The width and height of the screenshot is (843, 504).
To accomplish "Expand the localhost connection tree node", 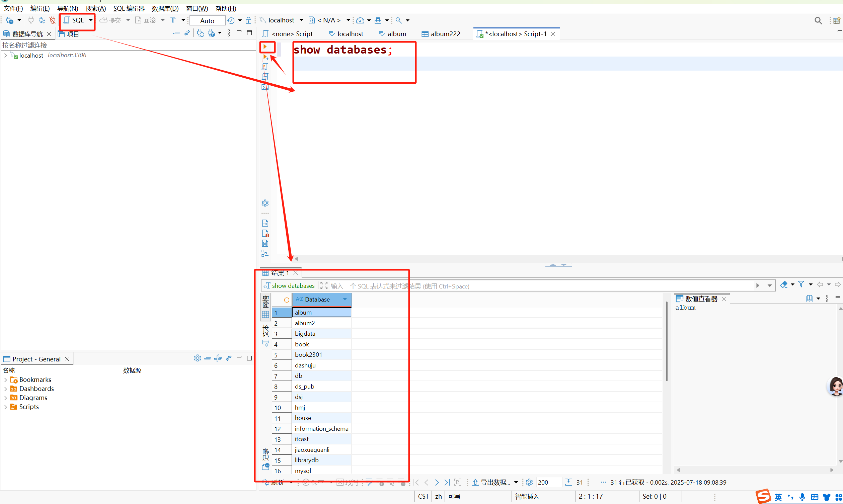I will pos(5,55).
